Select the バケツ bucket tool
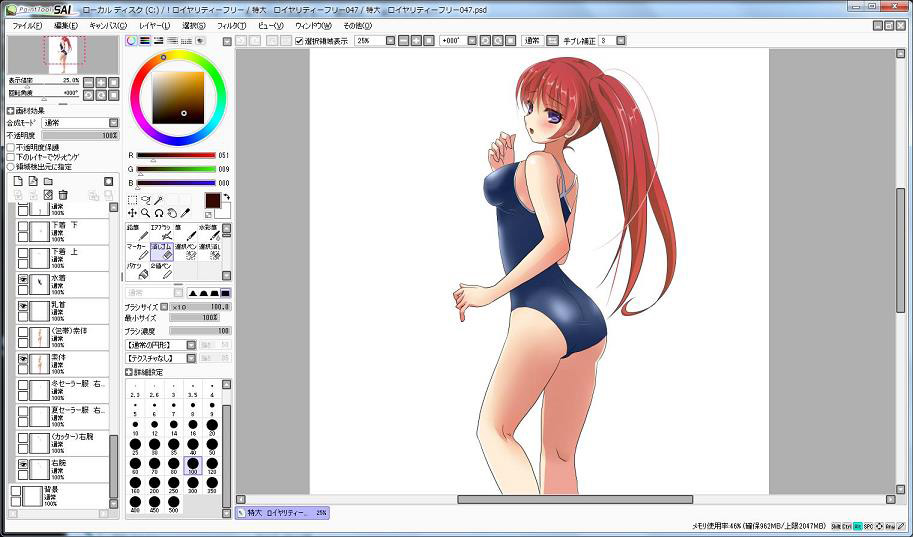This screenshot has height=537, width=913. pyautogui.click(x=136, y=270)
